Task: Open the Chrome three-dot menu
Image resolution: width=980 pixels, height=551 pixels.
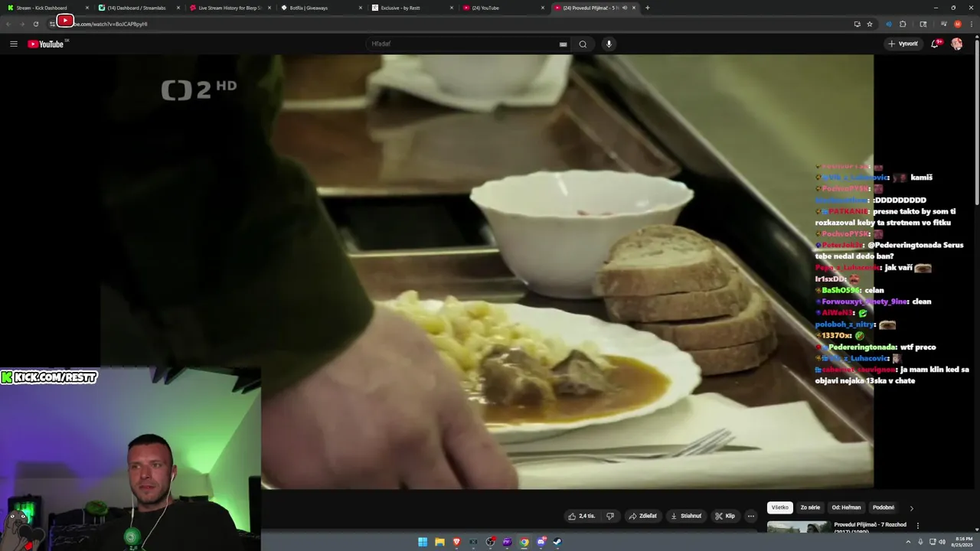Action: coord(972,24)
